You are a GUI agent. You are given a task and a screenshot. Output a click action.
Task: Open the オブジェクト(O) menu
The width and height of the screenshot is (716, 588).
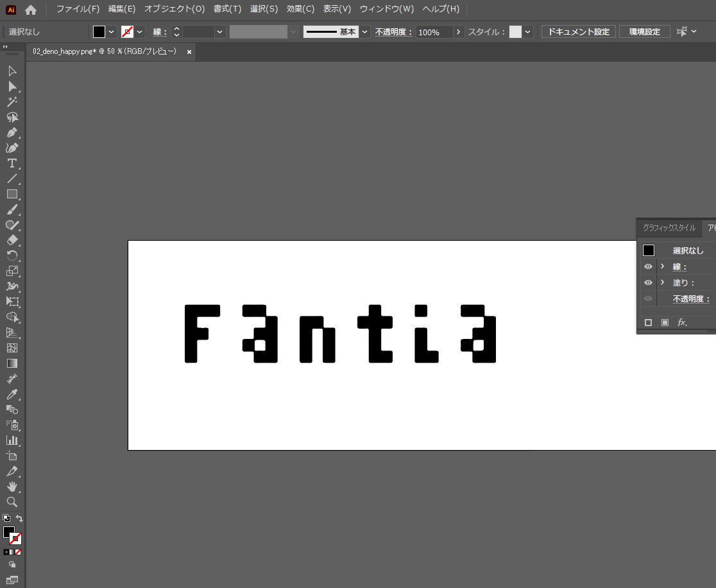tap(175, 9)
